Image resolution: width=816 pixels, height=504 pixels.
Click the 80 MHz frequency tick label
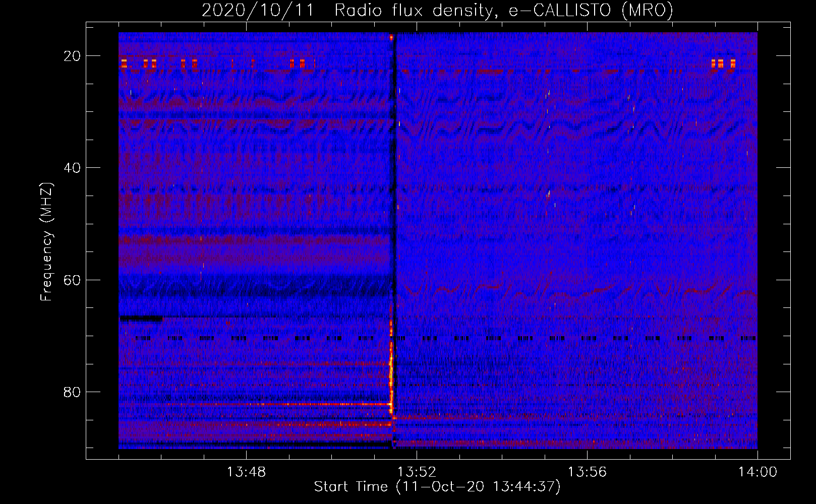pyautogui.click(x=72, y=392)
